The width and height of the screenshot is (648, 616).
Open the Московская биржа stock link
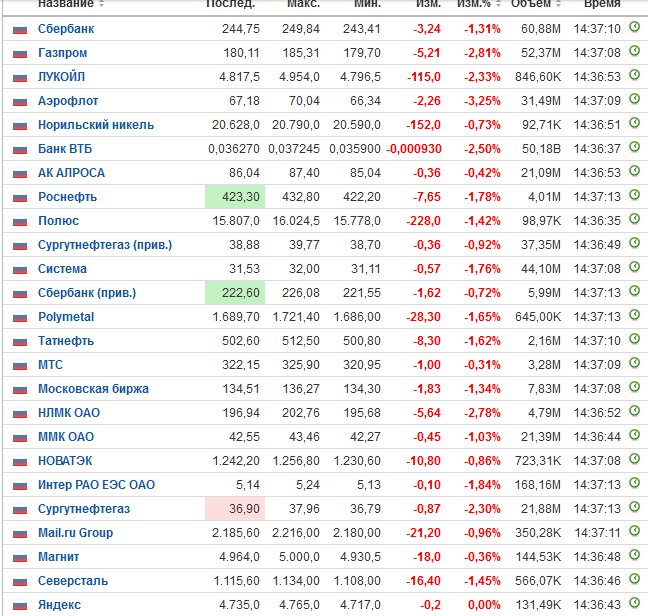(93, 389)
